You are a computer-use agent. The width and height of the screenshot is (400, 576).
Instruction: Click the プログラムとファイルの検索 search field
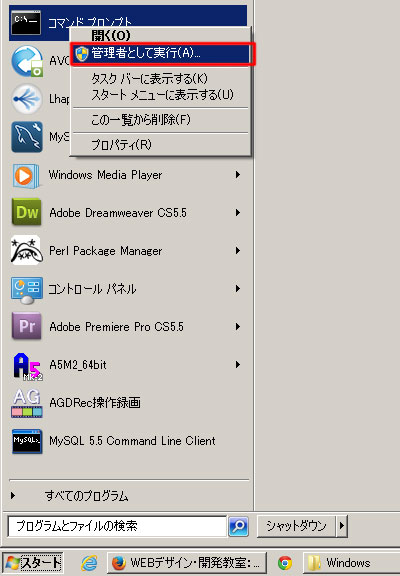117,526
